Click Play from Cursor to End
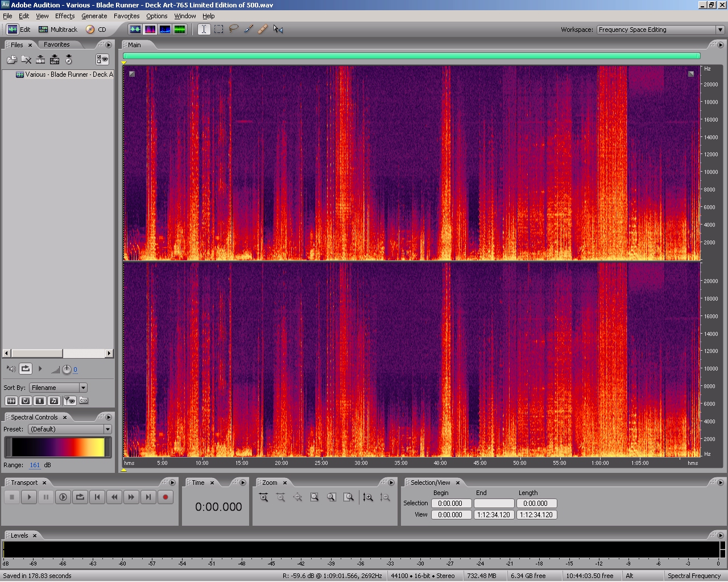728x582 pixels. (63, 497)
